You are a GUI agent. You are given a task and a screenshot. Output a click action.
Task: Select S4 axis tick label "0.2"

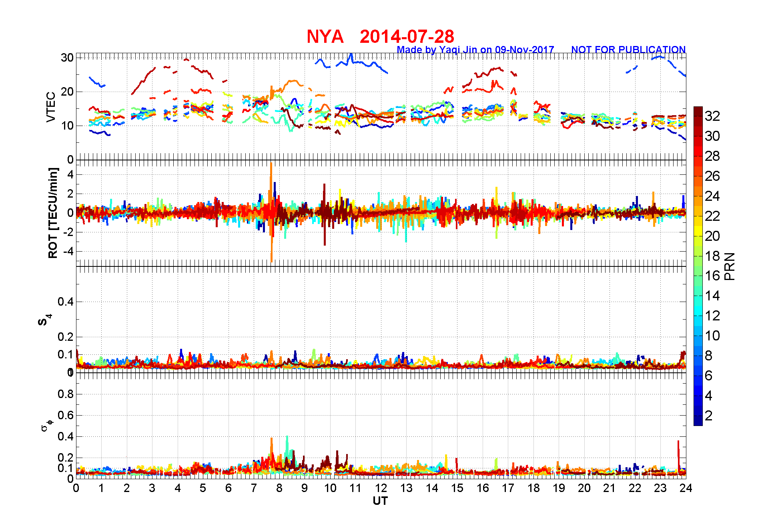click(66, 337)
